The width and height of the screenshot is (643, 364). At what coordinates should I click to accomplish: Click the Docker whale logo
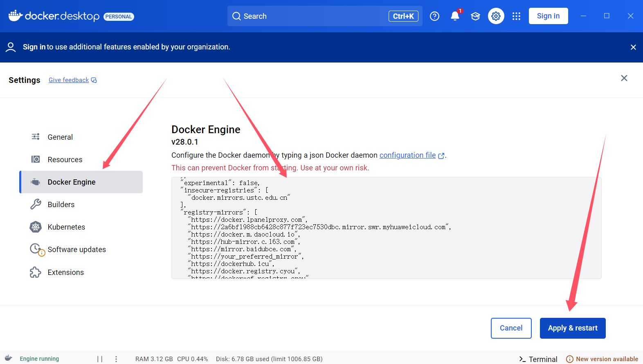click(x=15, y=16)
